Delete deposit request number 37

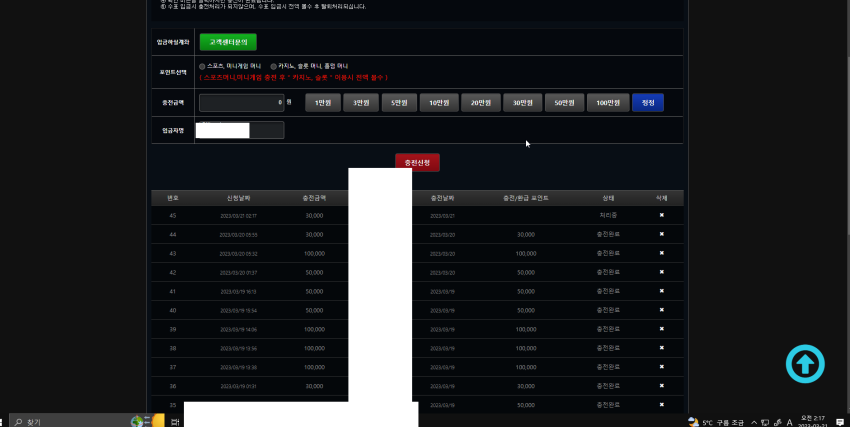click(x=661, y=367)
